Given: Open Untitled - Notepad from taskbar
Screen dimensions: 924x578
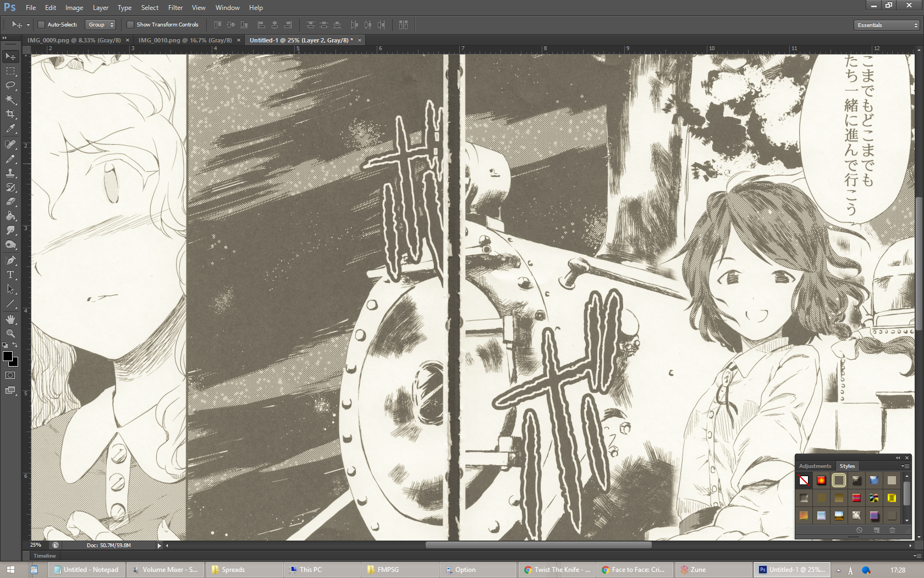Looking at the screenshot, I should (x=86, y=570).
